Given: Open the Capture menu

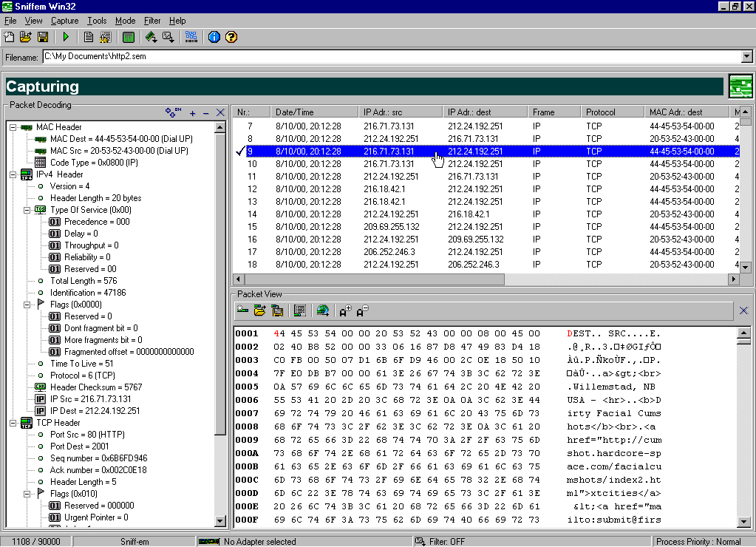Looking at the screenshot, I should tap(64, 21).
